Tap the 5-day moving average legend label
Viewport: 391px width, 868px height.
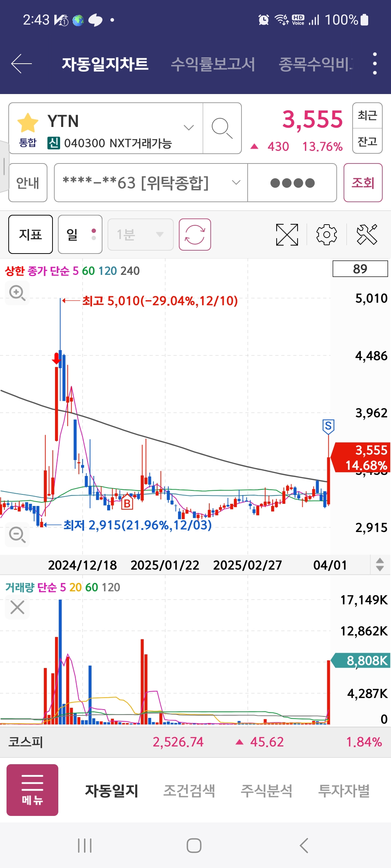(75, 271)
